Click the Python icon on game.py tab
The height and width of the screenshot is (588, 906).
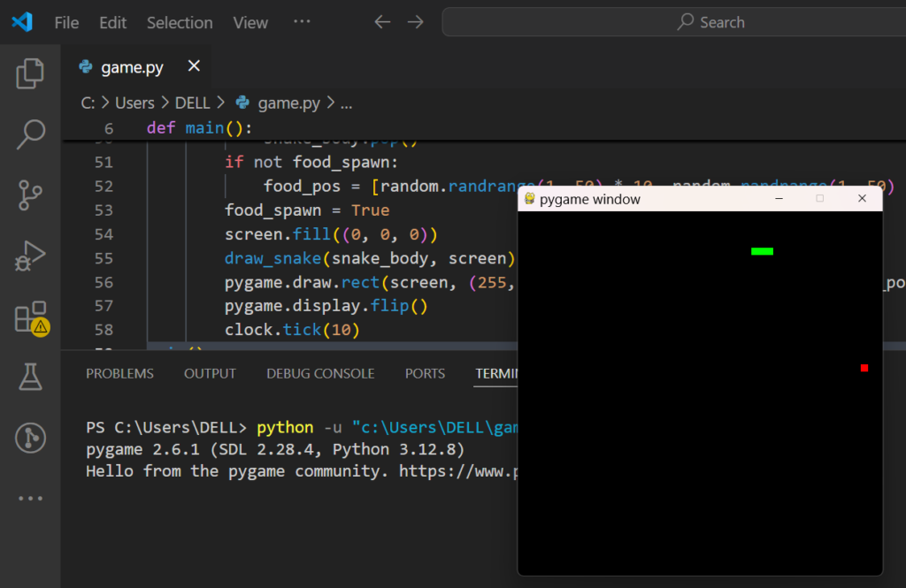pos(86,67)
